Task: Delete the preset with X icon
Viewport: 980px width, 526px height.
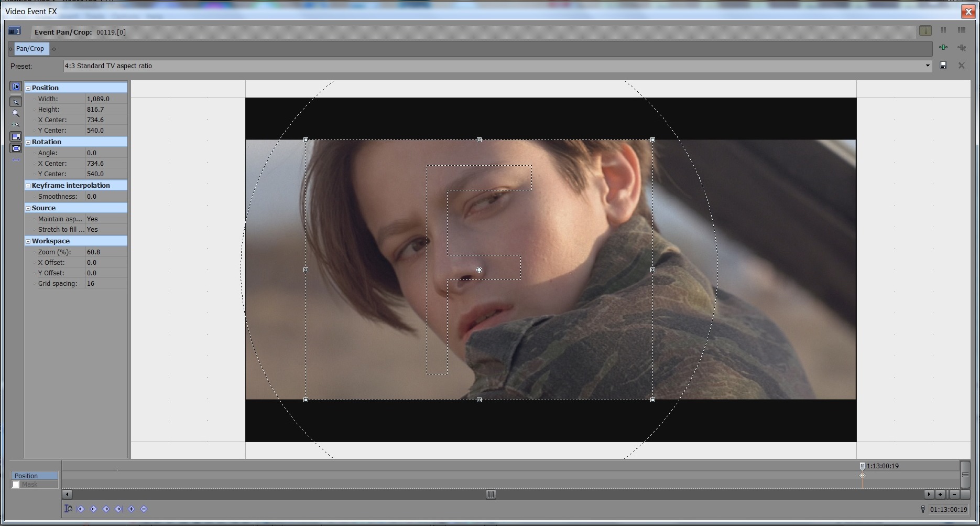Action: pyautogui.click(x=962, y=66)
